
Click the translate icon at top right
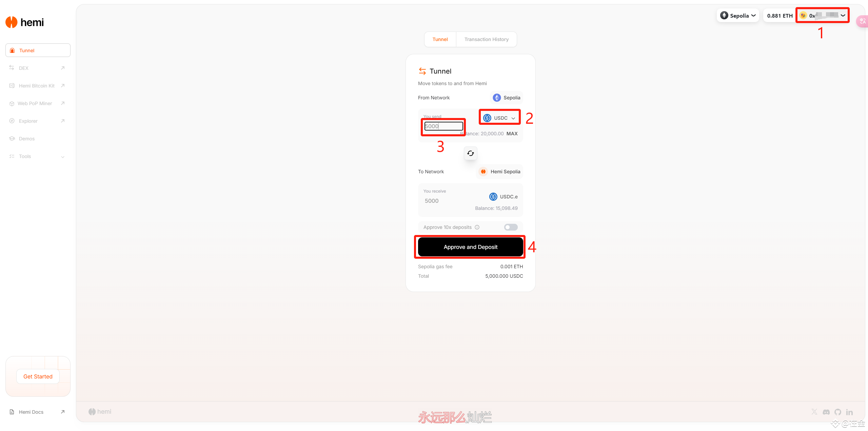click(863, 21)
